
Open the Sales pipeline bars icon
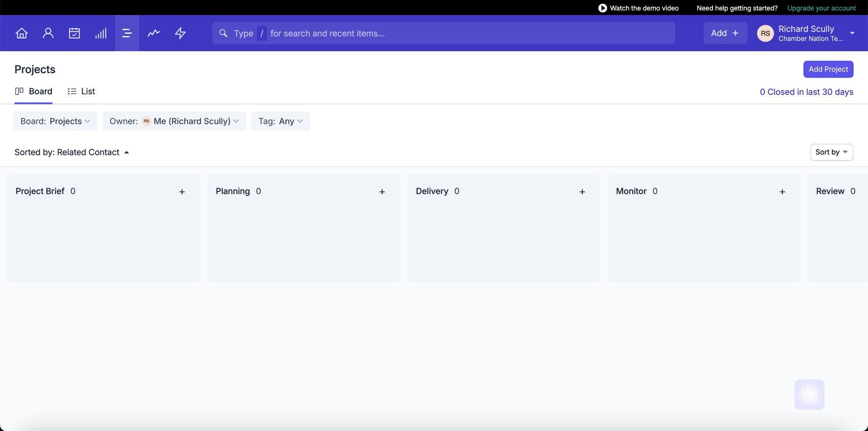(101, 33)
